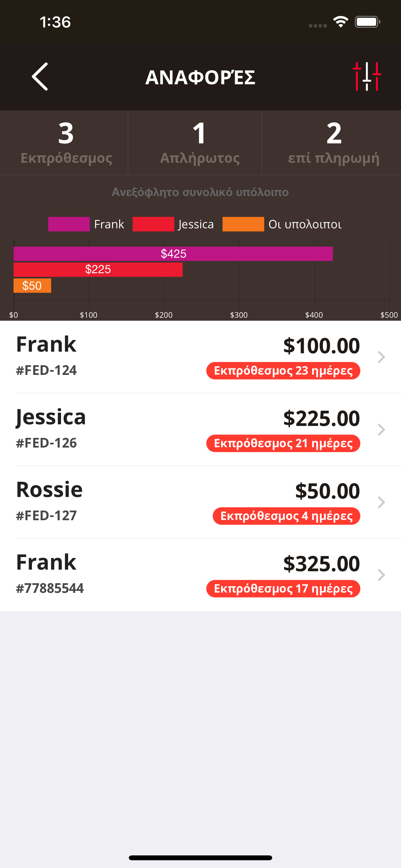The width and height of the screenshot is (401, 868).
Task: Tap the battery status icon
Action: click(367, 22)
